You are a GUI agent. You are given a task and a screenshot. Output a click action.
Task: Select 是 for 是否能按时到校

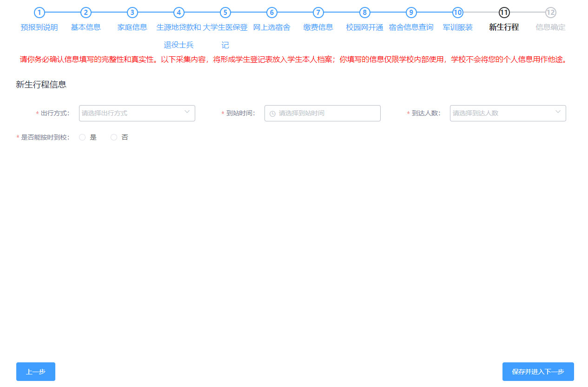tap(82, 137)
